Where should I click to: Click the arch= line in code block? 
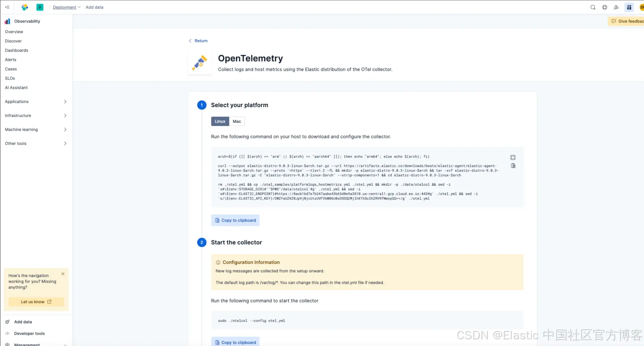click(x=323, y=156)
